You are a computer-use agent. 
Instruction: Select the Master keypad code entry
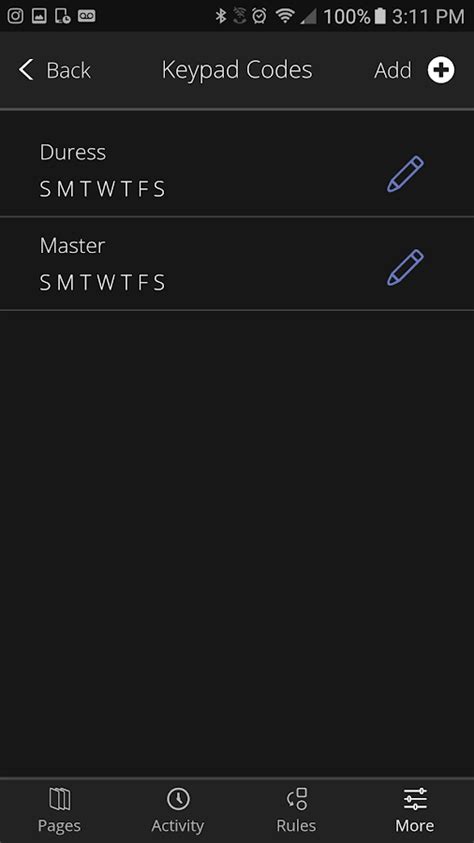pyautogui.click(x=237, y=263)
